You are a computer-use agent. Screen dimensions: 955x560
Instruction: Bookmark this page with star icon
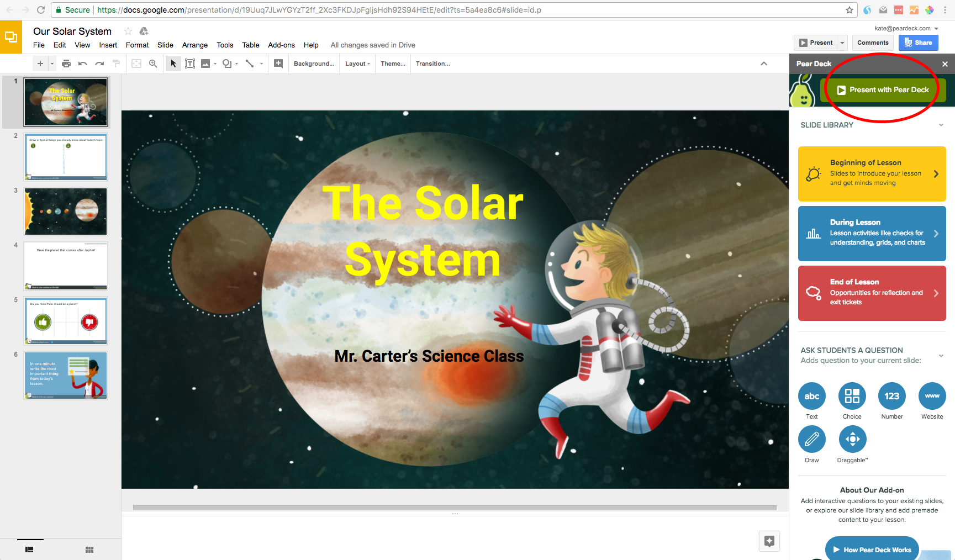pos(850,10)
